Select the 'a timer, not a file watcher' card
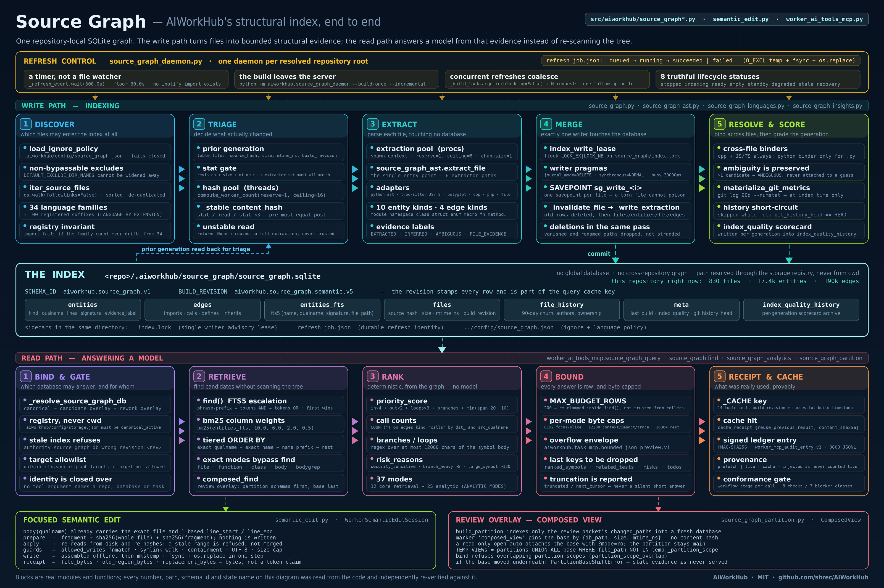 (126, 80)
